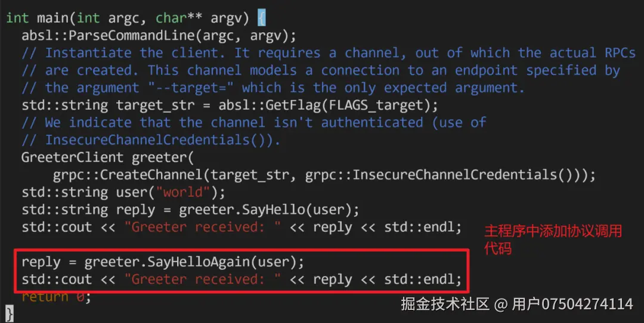
Task: Click the char** argv parameter
Action: (x=202, y=18)
